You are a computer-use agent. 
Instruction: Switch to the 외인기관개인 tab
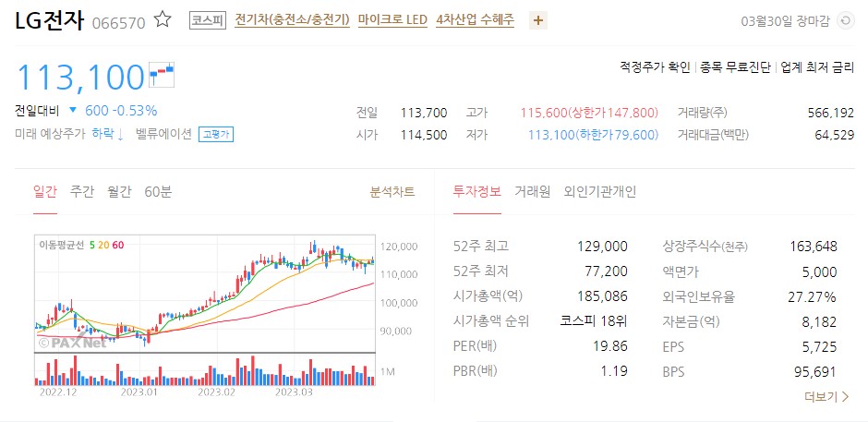coord(599,192)
